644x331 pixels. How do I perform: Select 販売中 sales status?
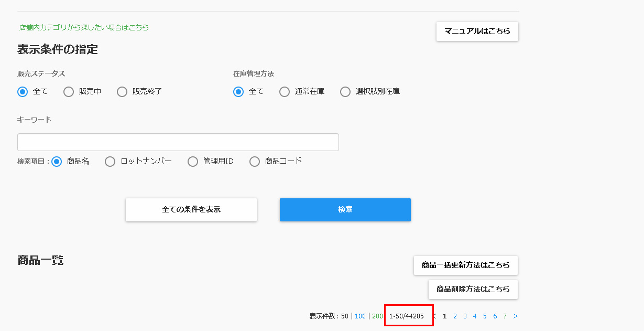[x=69, y=92]
